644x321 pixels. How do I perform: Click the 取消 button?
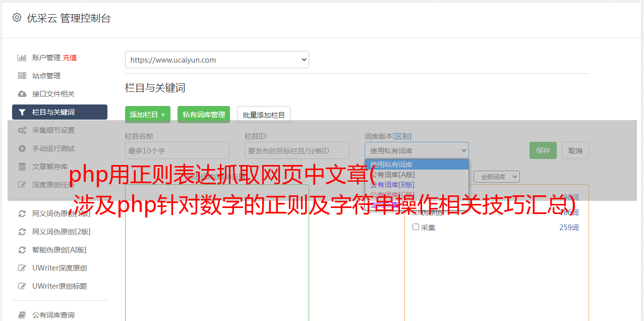pos(575,150)
